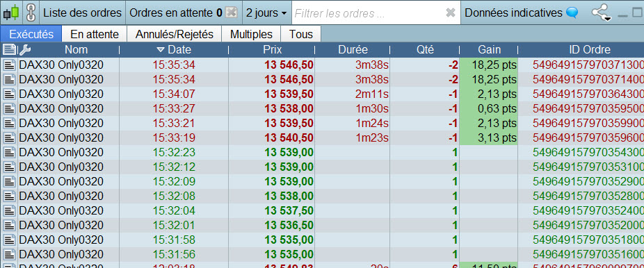Click the chain link window icon

[31, 12]
